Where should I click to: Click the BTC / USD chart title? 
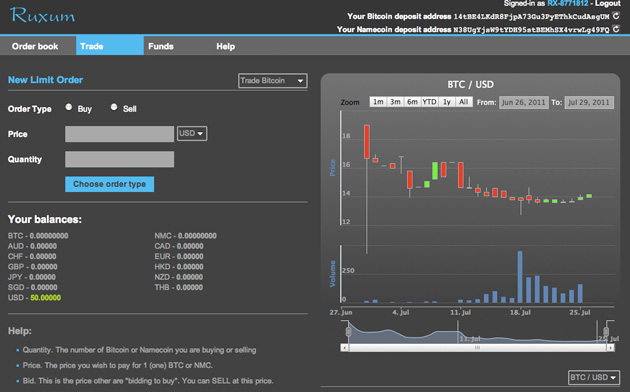[x=470, y=84]
